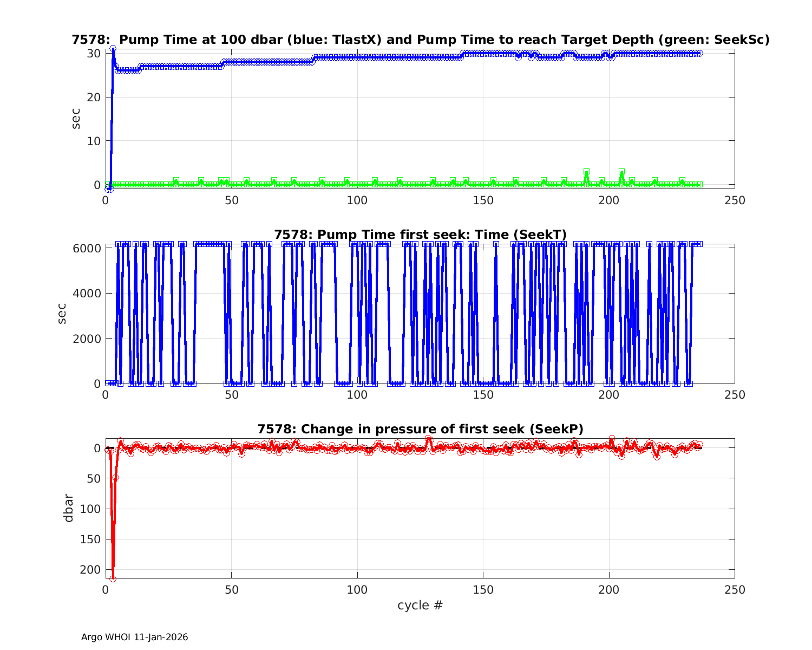Viewport: 812px width, 650px height.
Task: Click the green spike near cycle 205
Action: pyautogui.click(x=621, y=172)
